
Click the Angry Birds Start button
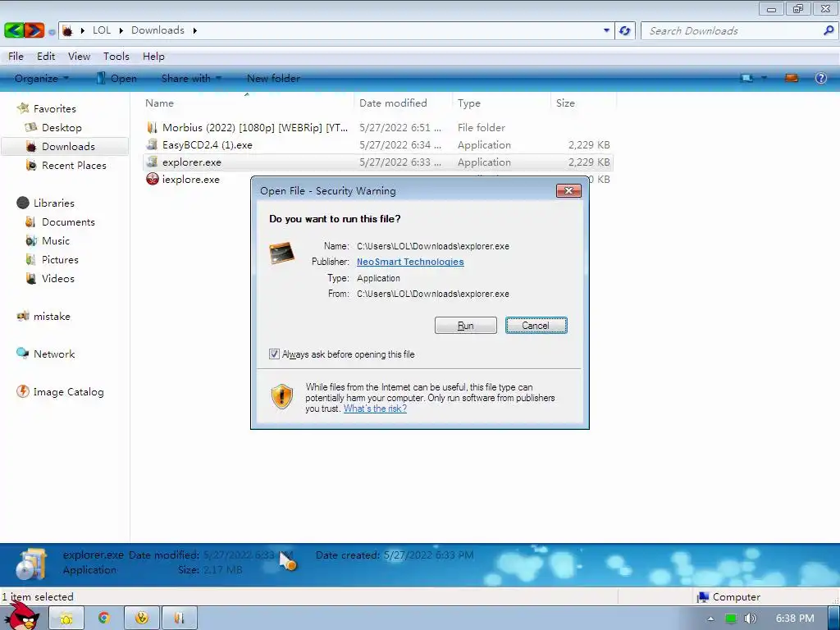[x=24, y=617]
